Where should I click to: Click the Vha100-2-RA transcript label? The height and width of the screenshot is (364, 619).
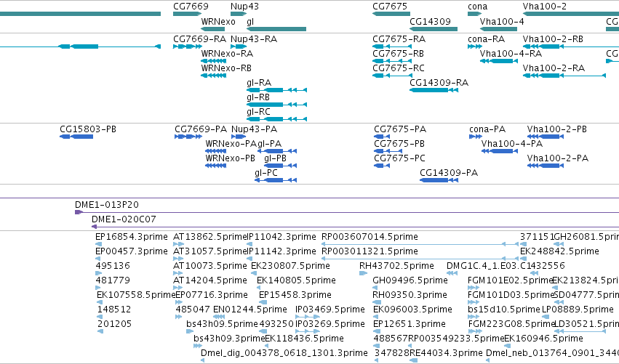pyautogui.click(x=554, y=68)
